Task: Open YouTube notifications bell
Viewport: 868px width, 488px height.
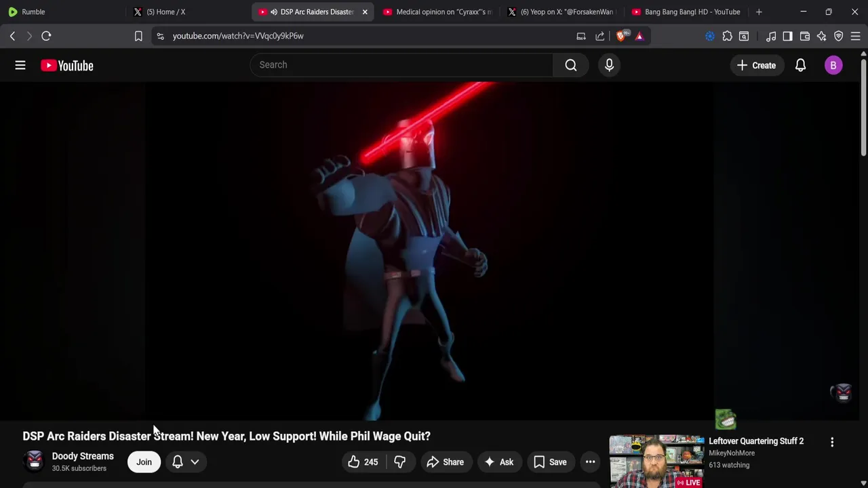Action: point(800,65)
